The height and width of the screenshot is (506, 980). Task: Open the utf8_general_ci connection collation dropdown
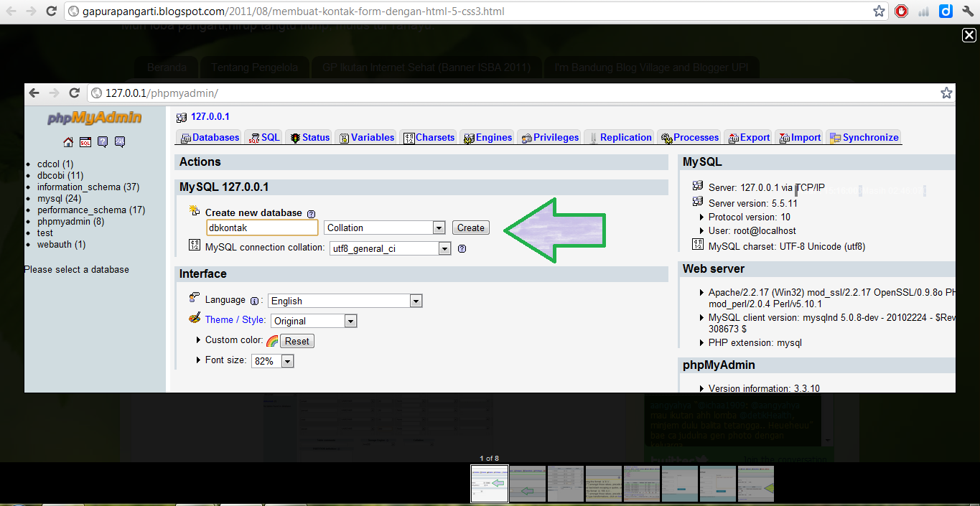point(390,248)
